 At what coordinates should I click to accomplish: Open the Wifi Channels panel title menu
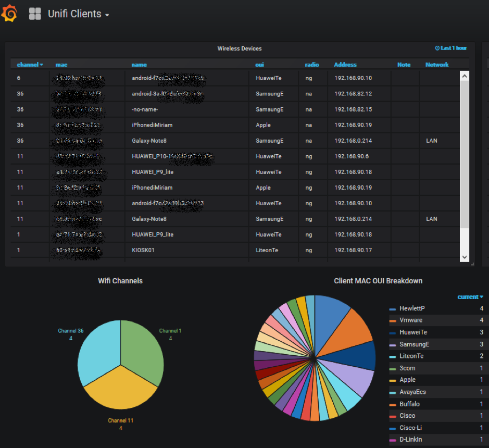click(x=120, y=281)
